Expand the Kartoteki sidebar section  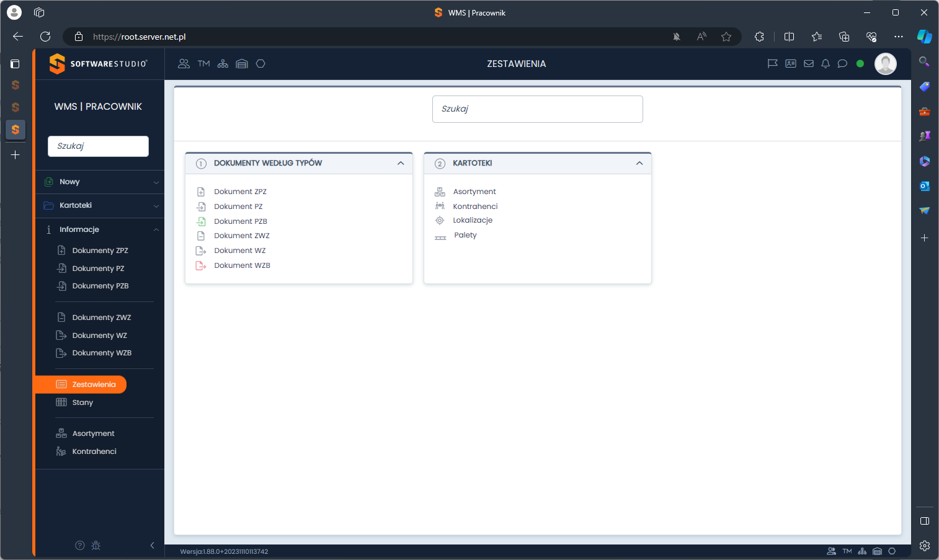click(x=100, y=205)
